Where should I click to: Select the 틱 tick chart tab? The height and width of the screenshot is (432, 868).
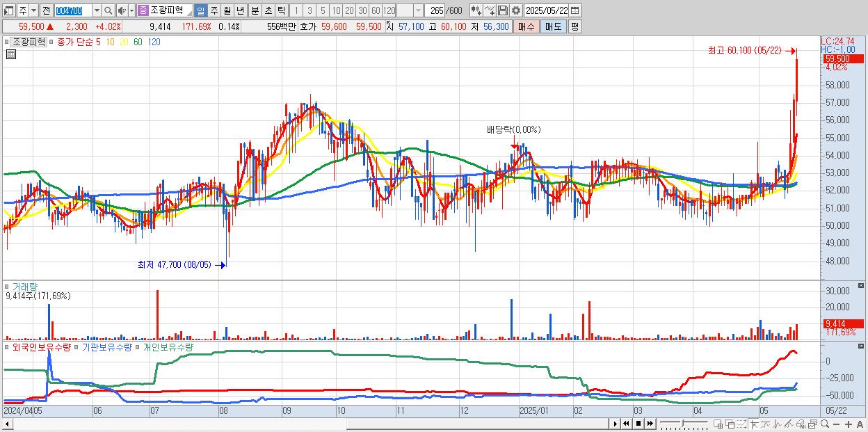tap(281, 10)
